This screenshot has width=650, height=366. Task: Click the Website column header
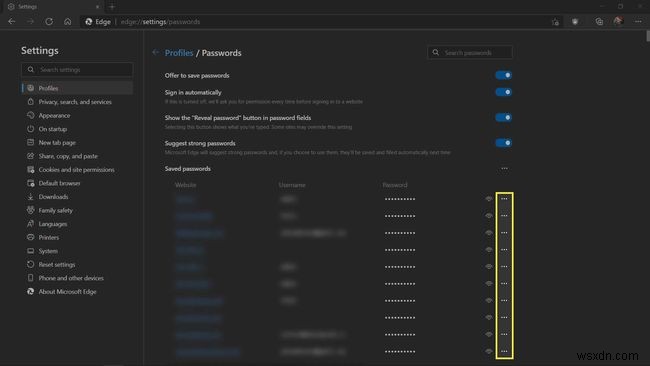tap(185, 185)
